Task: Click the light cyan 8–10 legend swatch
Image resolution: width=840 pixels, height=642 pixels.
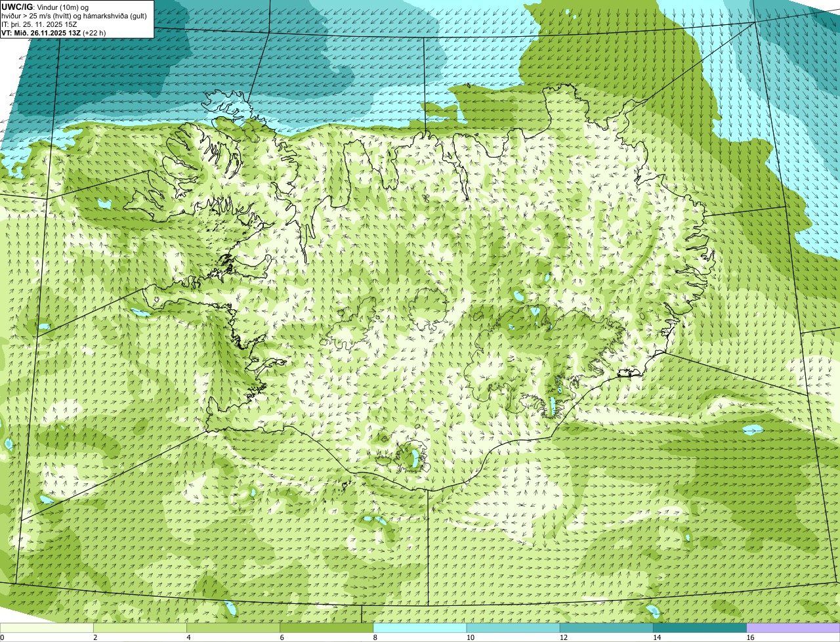Action: pos(420,628)
